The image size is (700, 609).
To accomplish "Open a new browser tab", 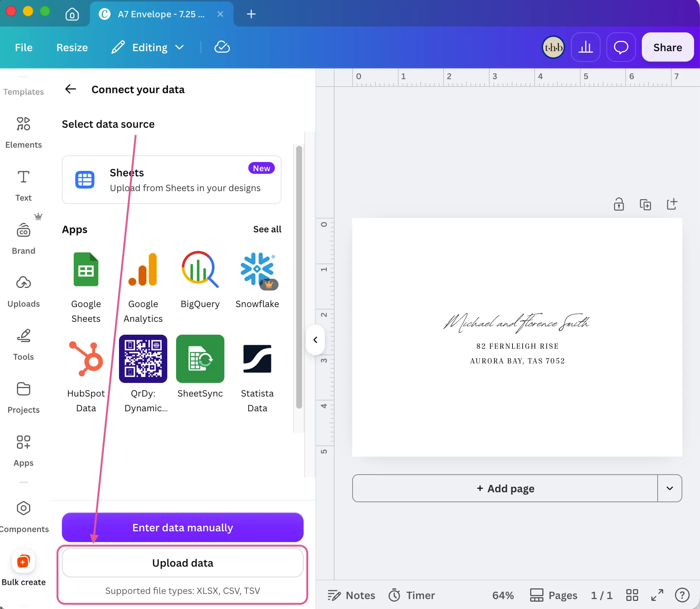I will [x=251, y=14].
